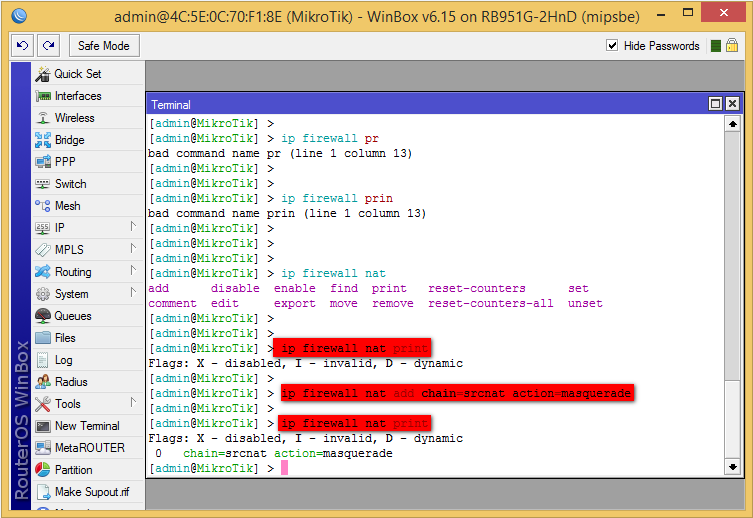
Task: Select Quick Set menu label
Action: click(78, 74)
